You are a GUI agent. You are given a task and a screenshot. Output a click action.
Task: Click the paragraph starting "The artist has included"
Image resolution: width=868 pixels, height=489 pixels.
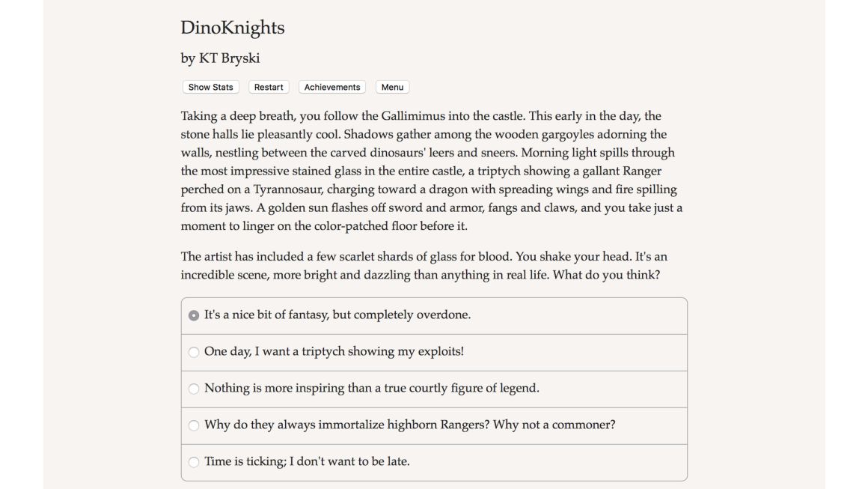(424, 265)
